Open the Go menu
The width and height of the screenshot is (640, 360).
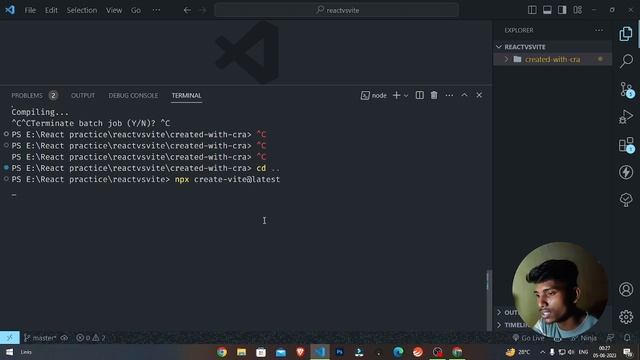(136, 10)
